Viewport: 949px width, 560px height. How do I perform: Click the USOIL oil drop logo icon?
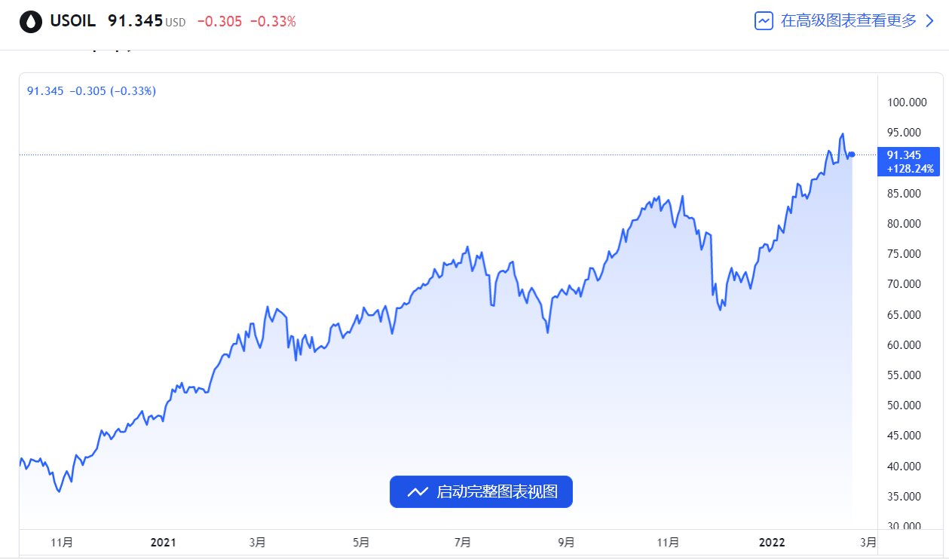31,21
